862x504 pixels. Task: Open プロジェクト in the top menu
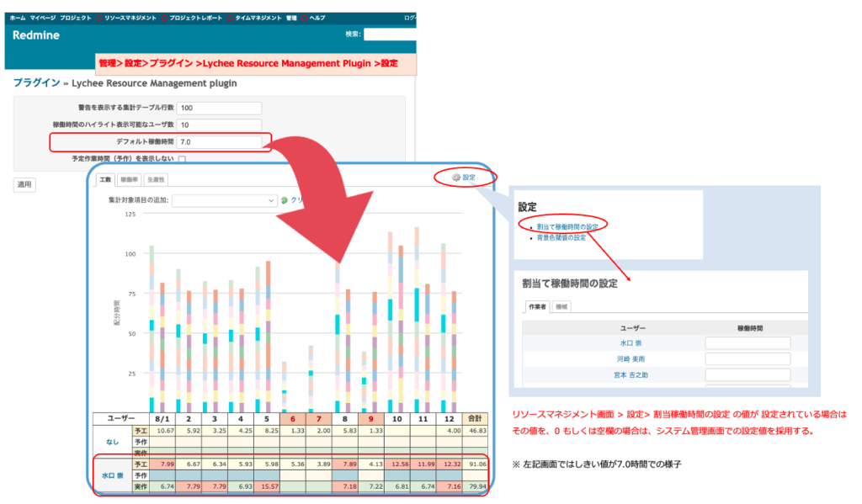[x=75, y=19]
